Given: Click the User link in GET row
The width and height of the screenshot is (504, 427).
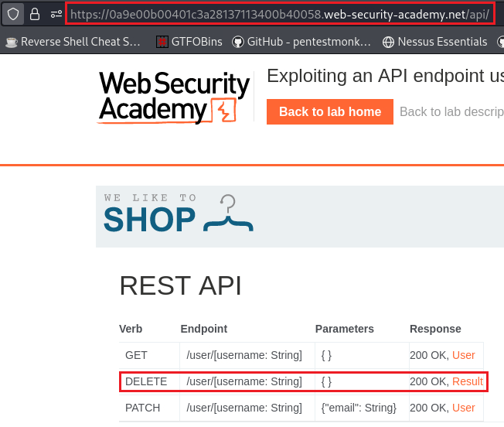Looking at the screenshot, I should click(463, 355).
